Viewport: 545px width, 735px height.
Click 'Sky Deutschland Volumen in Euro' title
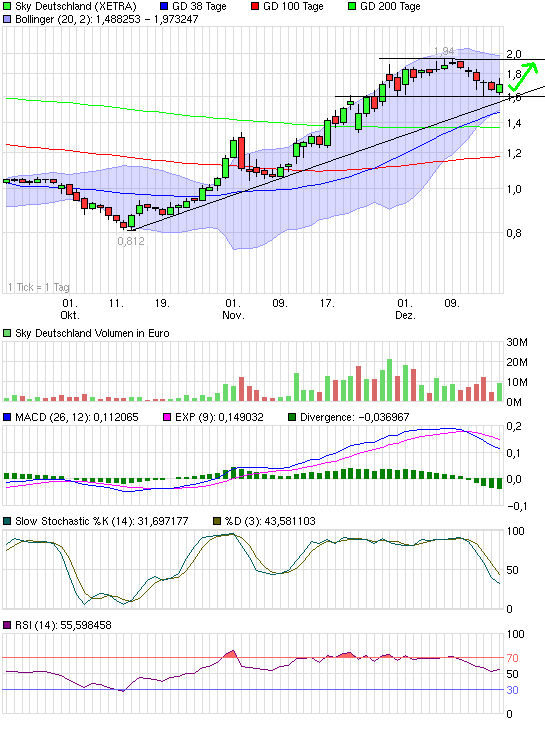coord(92,333)
